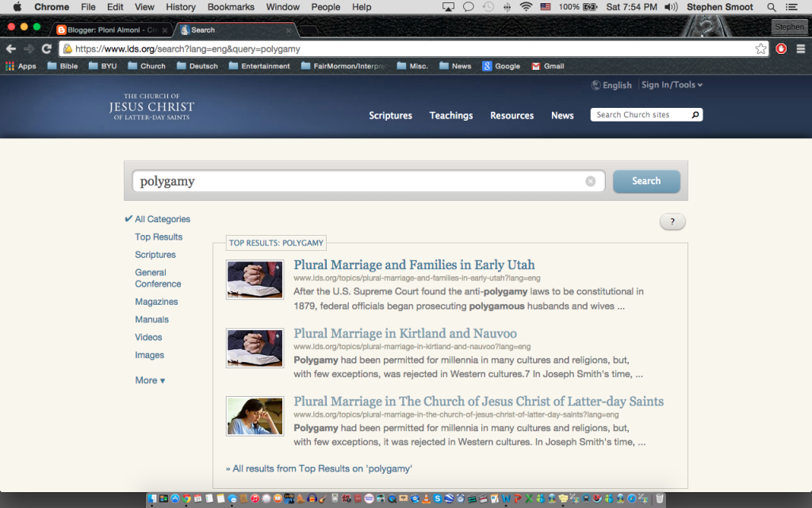Click the magnifier icon in Search Church sites
Image resolution: width=812 pixels, height=508 pixels.
(x=695, y=115)
